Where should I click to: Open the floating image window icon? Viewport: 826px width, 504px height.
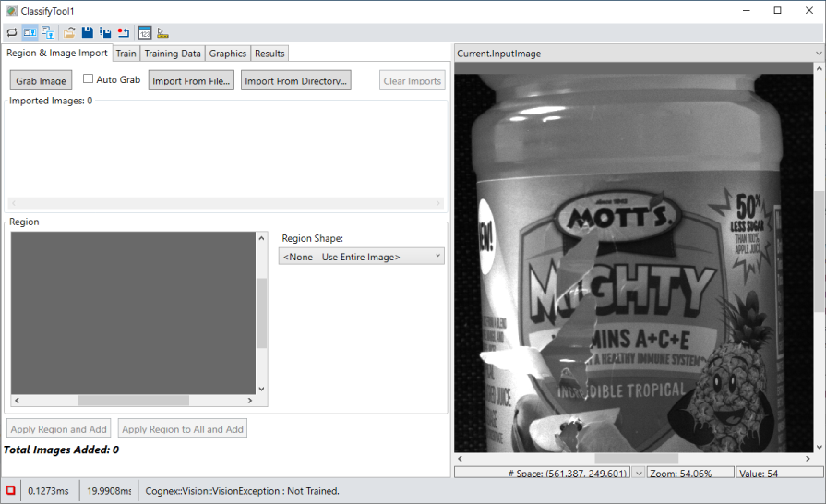pos(48,32)
